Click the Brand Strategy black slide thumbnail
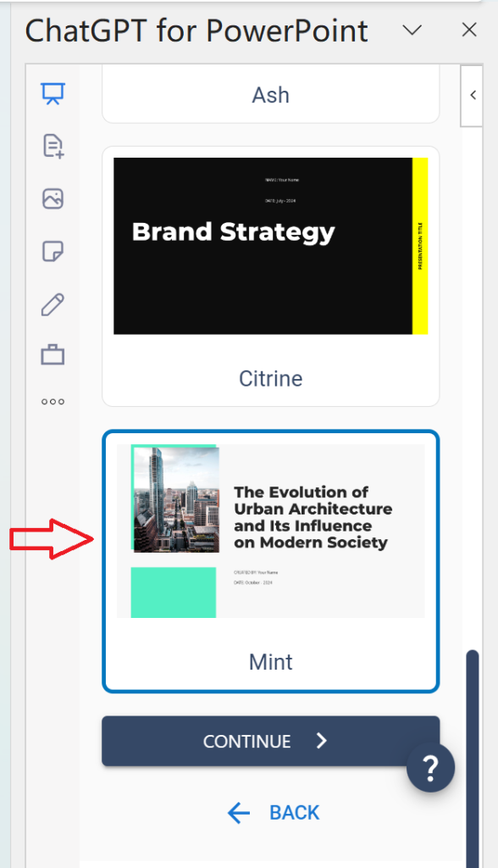The image size is (498, 868). click(270, 246)
